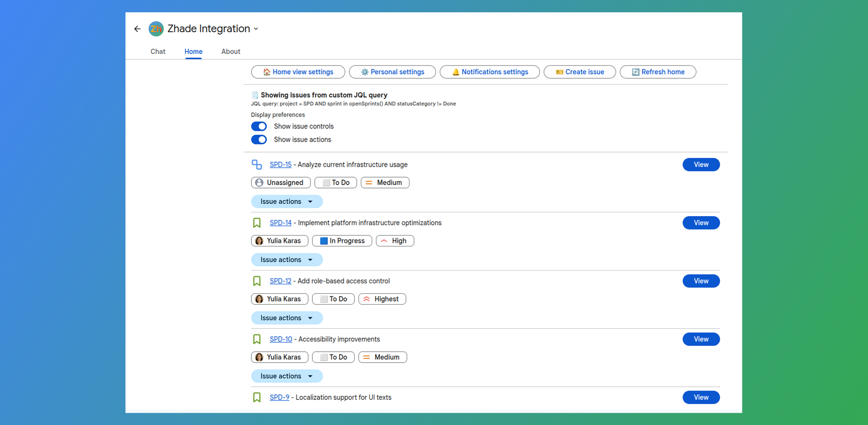Image resolution: width=868 pixels, height=425 pixels.
Task: Click the Highest priority icon on SPD-12
Action: (x=367, y=299)
